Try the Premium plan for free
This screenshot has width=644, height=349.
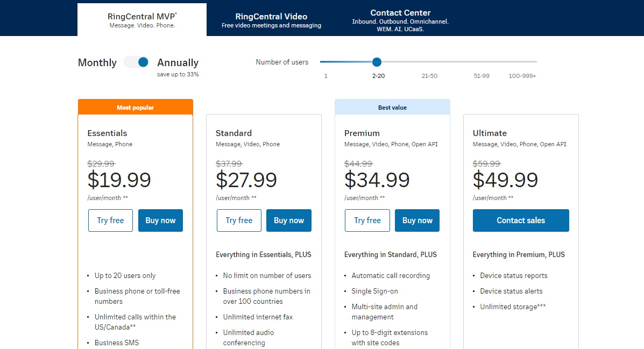coord(367,220)
